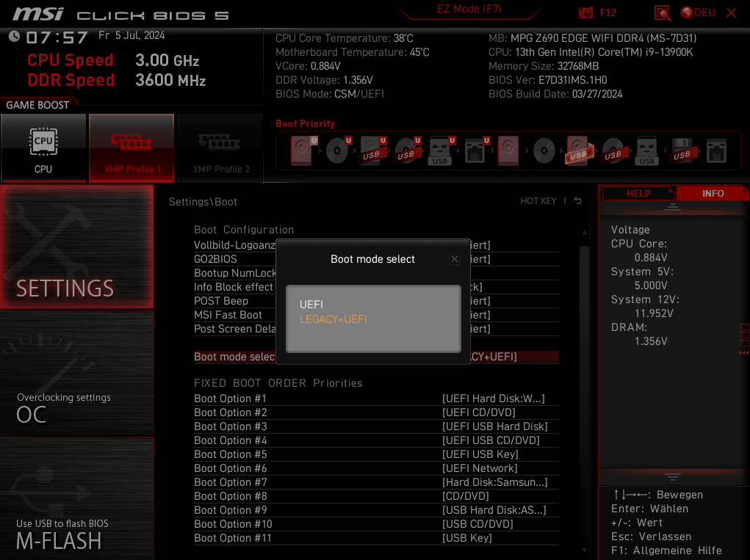The width and height of the screenshot is (750, 560).
Task: Select the UEFI USB key boot icon
Action: point(442,150)
